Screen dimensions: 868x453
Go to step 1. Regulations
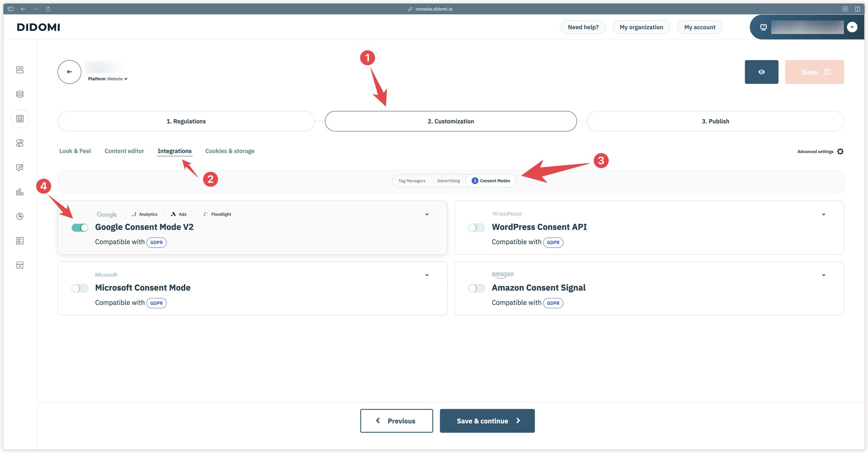(186, 121)
